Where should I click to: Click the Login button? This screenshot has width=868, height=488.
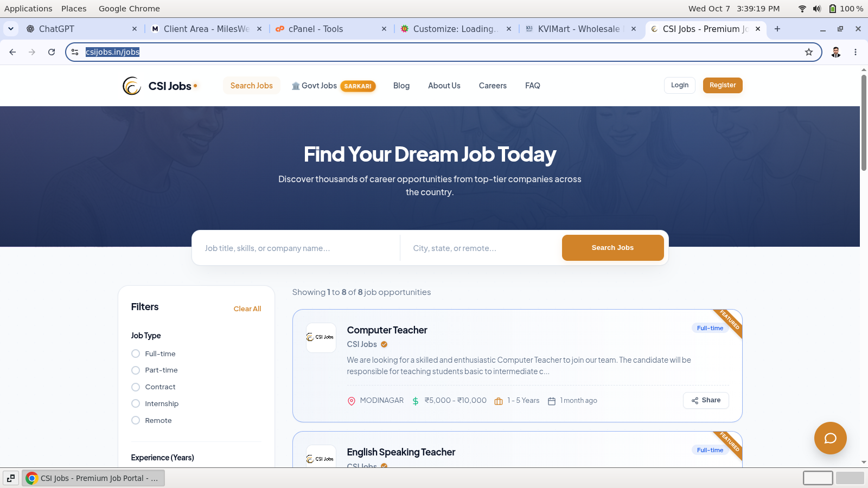coord(680,85)
